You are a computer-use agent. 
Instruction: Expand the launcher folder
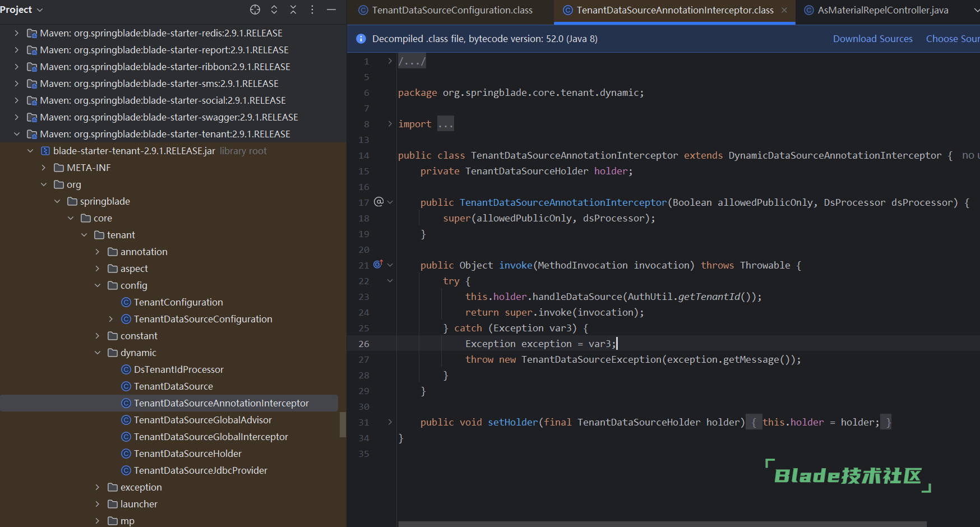97,504
